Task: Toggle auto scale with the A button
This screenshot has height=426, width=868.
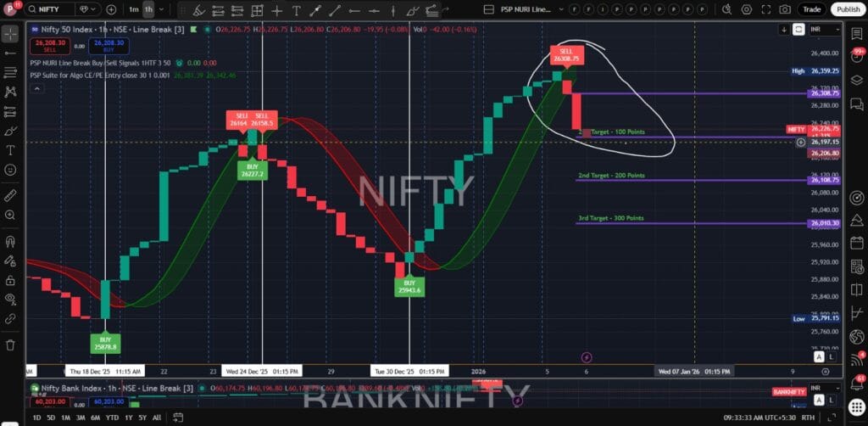Action: pyautogui.click(x=819, y=357)
